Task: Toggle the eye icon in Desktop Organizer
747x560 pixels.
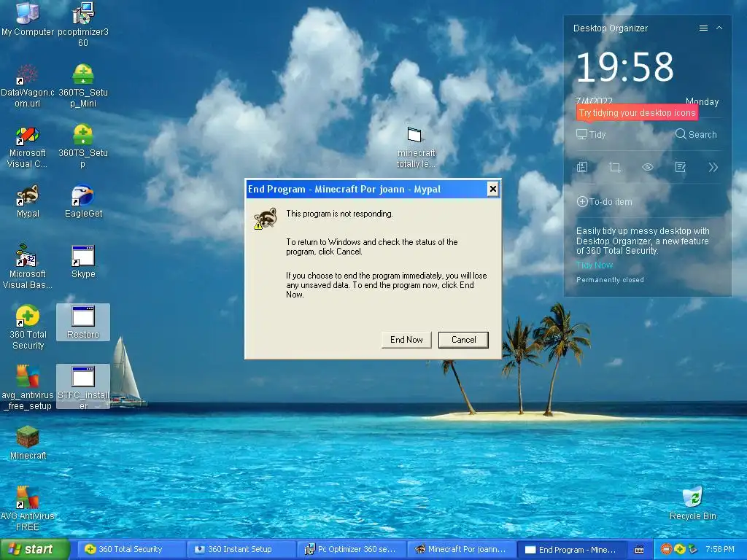Action: pos(648,167)
